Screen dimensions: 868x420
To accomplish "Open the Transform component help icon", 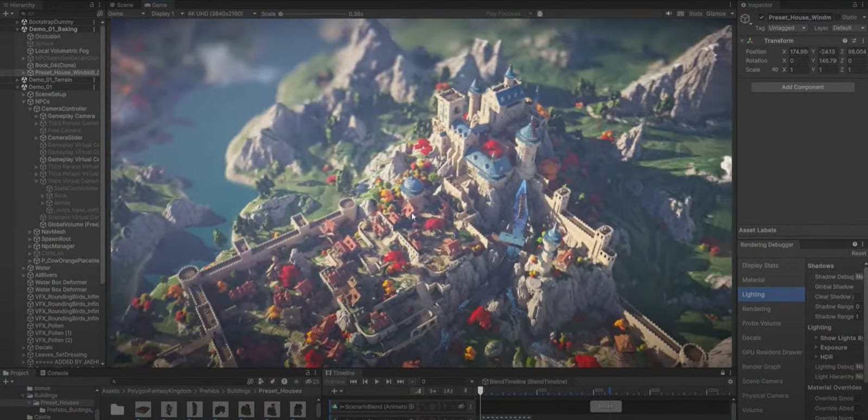I will [x=845, y=41].
